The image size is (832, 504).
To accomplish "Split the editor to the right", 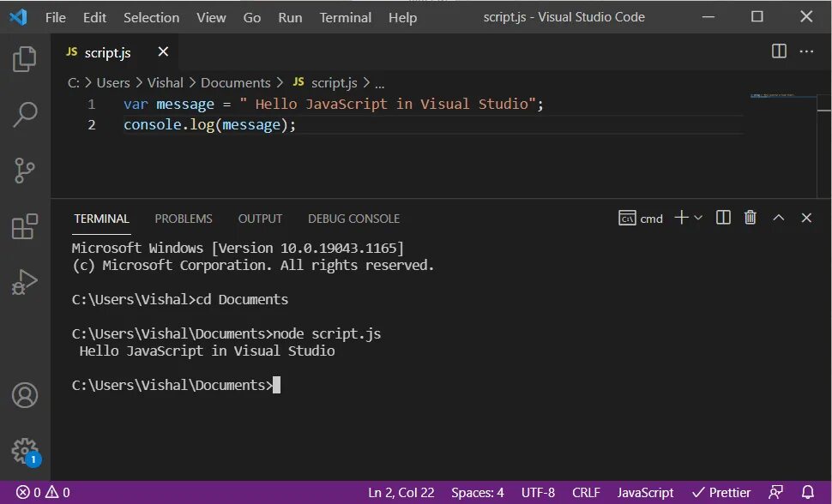I will tap(779, 51).
